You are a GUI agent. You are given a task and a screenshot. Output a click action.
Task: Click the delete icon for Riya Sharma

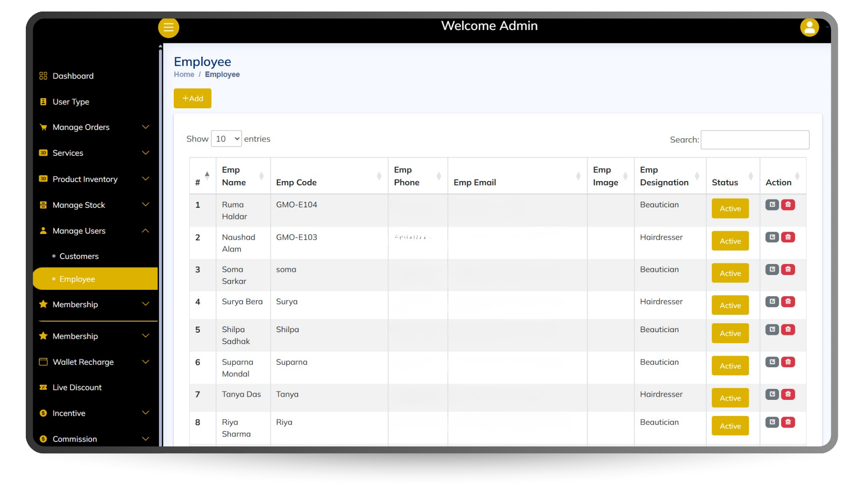click(788, 422)
